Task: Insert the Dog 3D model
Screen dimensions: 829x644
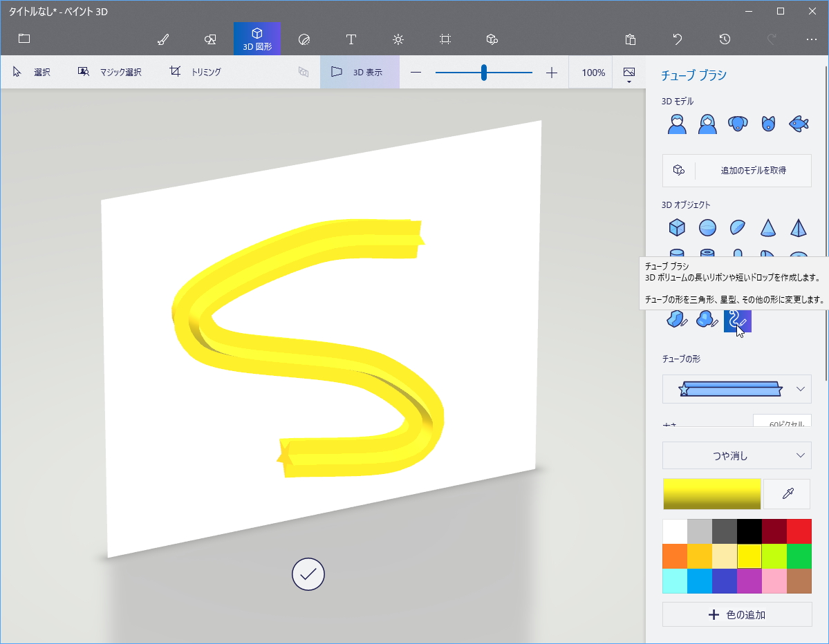Action: point(738,124)
